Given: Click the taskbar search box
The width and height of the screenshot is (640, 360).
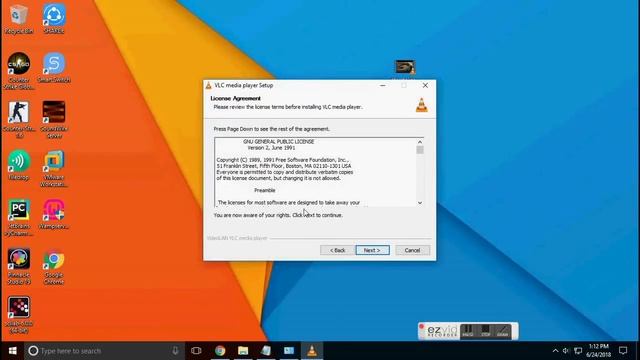Looking at the screenshot, I should pos(104,351).
